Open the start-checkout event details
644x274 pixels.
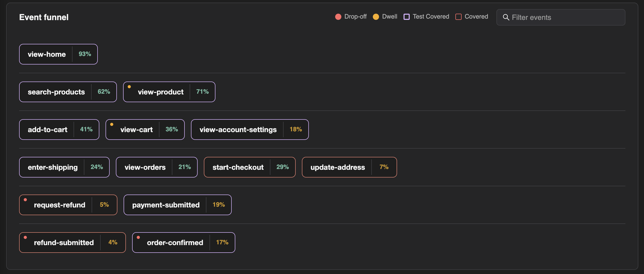point(238,167)
